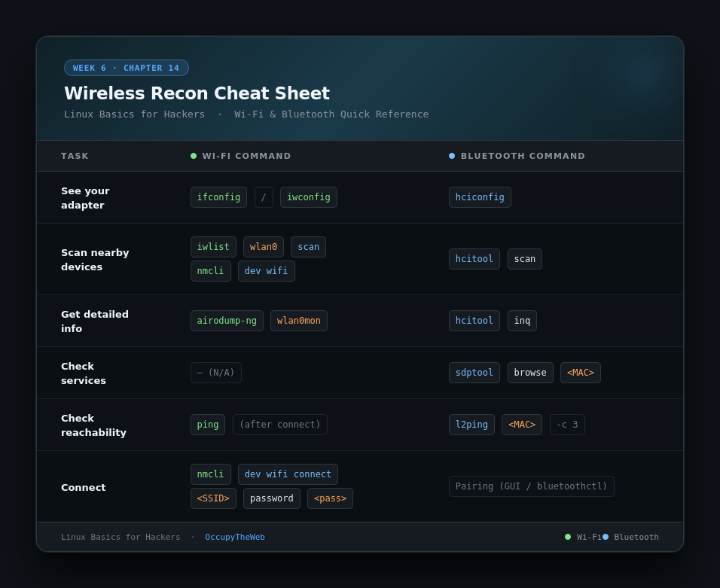The height and width of the screenshot is (588, 720).
Task: Select the wlan0mon interface chip
Action: tap(299, 321)
